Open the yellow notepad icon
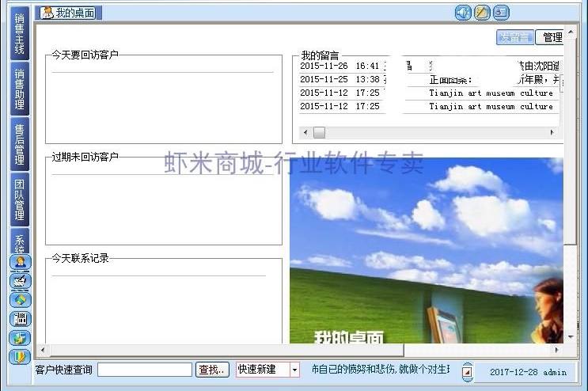The width and height of the screenshot is (588, 391). [x=482, y=13]
